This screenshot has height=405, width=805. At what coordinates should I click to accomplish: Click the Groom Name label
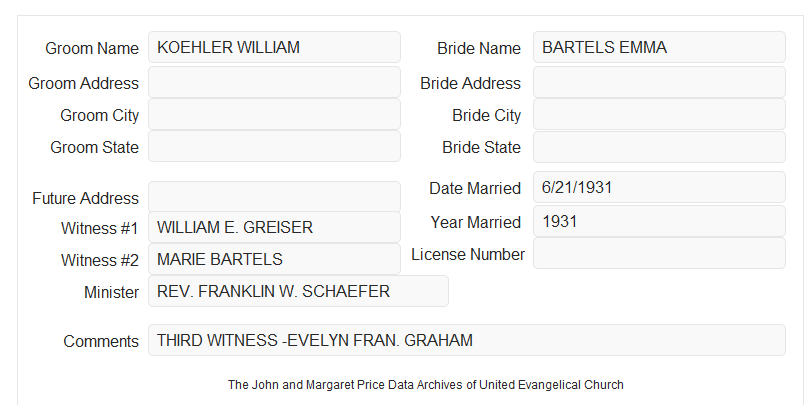pyautogui.click(x=92, y=48)
